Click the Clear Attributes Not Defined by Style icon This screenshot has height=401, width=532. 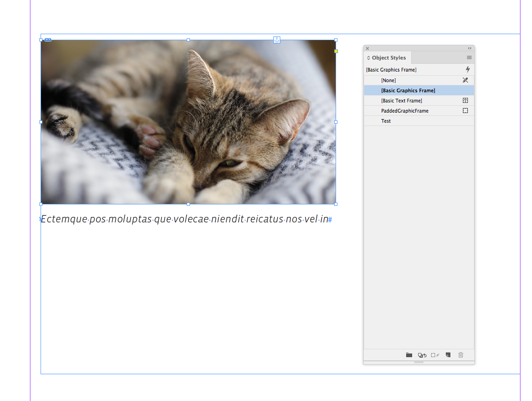click(x=435, y=355)
